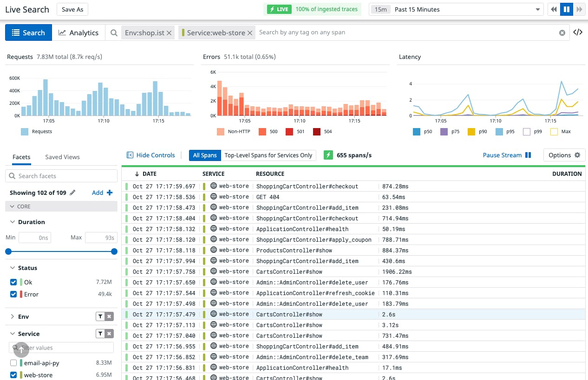Collapse the Duration facet section
The image size is (588, 380).
tap(13, 222)
